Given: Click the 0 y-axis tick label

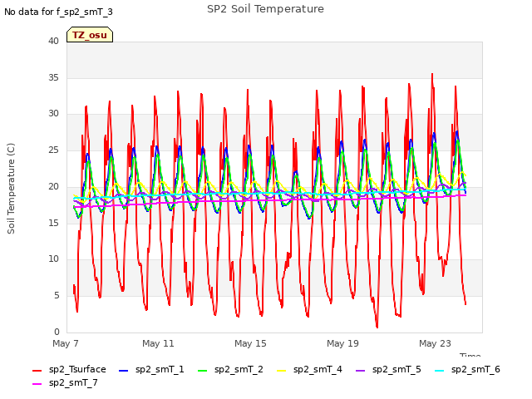Looking at the screenshot, I should tap(57, 332).
